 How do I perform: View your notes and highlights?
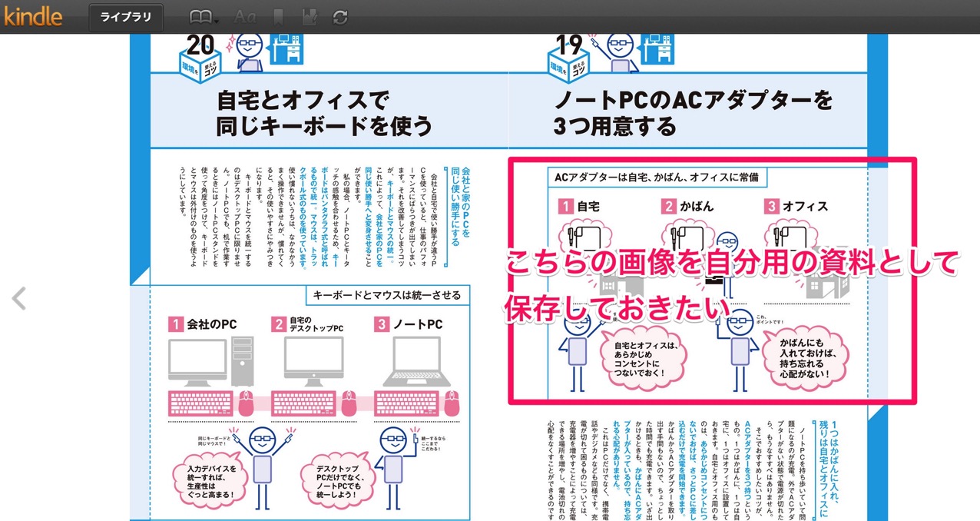pos(308,16)
